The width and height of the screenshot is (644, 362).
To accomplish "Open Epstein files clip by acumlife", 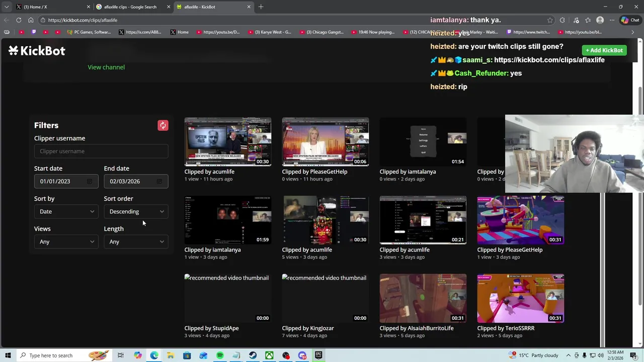I will click(x=228, y=142).
